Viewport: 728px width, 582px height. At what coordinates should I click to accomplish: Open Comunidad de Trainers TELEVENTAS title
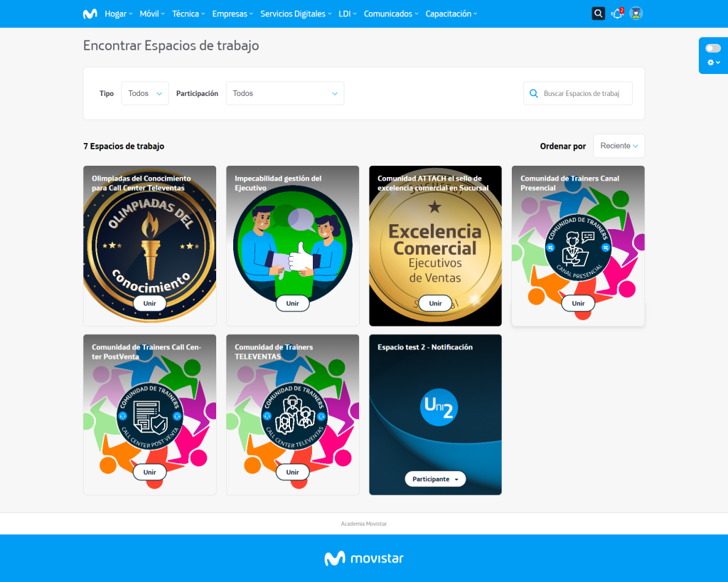point(274,351)
